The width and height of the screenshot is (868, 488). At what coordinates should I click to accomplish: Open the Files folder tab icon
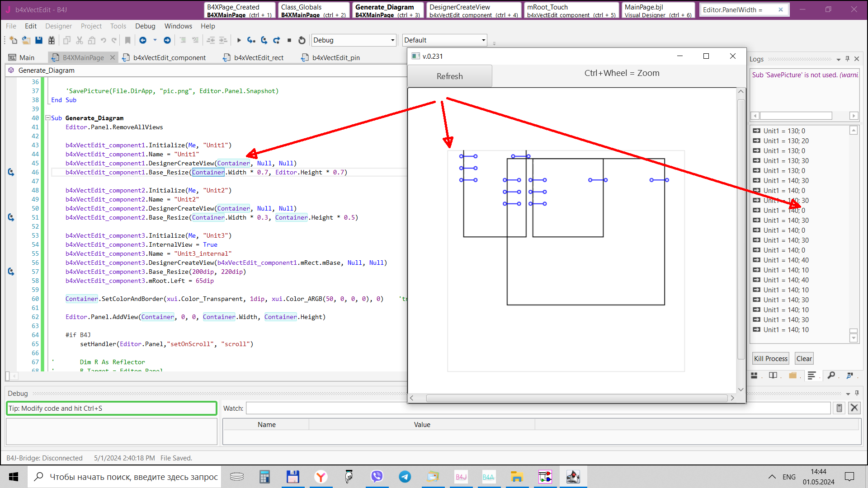click(x=793, y=375)
